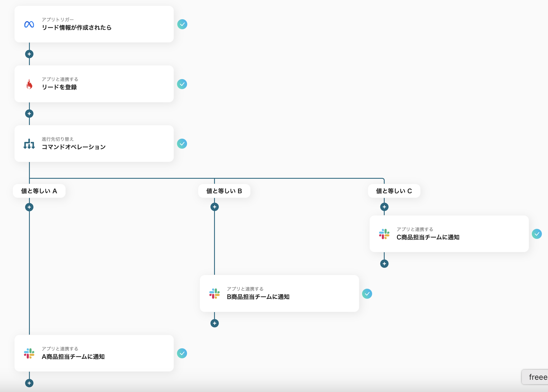Image resolution: width=548 pixels, height=392 pixels.
Task: Click plus button under 値と等しい B
Action: pos(214,207)
